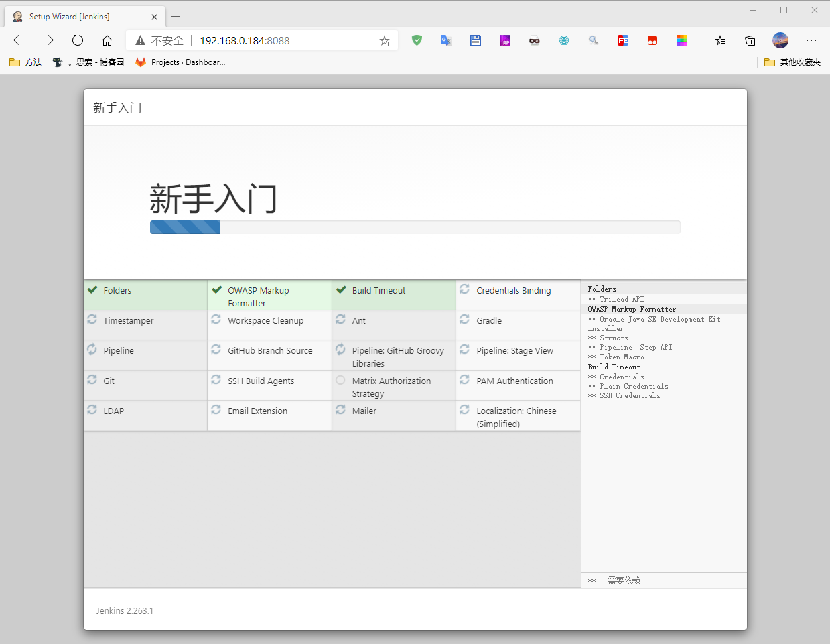830x644 pixels.
Task: Open the browser settings ellipsis menu
Action: tap(811, 40)
